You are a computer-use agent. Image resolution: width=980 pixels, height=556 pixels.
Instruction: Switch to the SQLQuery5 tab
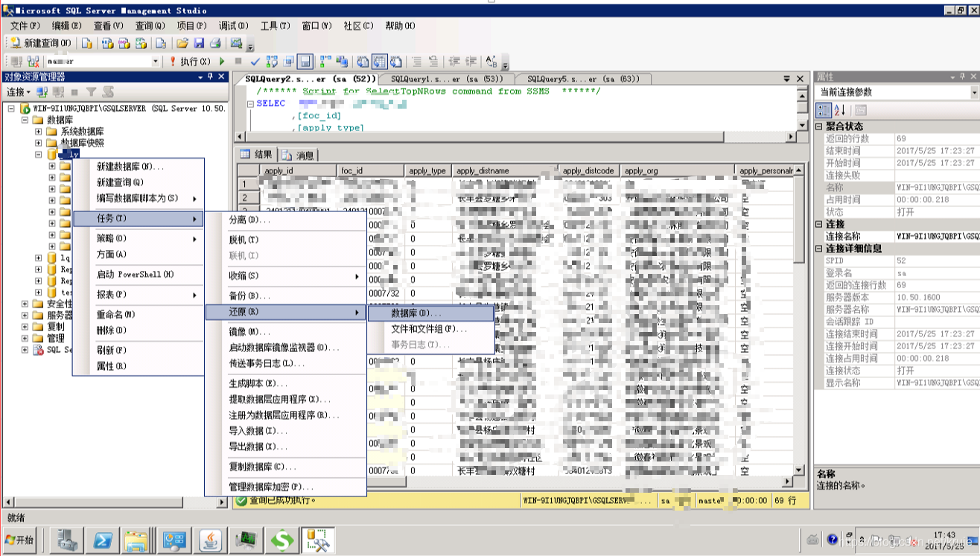tap(583, 79)
